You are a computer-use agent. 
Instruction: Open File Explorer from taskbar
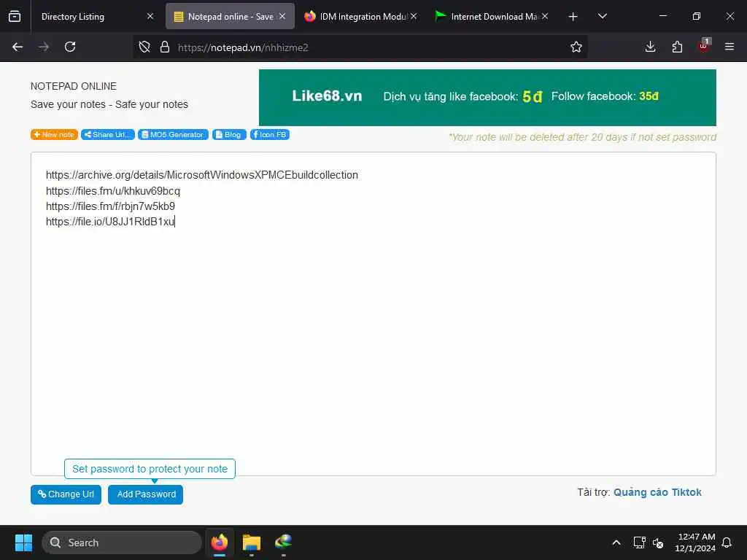pyautogui.click(x=252, y=542)
